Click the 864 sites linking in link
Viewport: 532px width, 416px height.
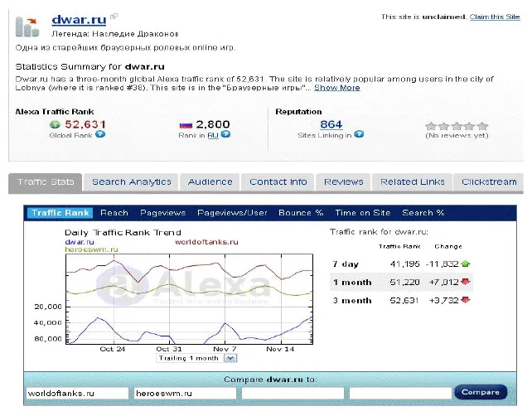point(331,124)
